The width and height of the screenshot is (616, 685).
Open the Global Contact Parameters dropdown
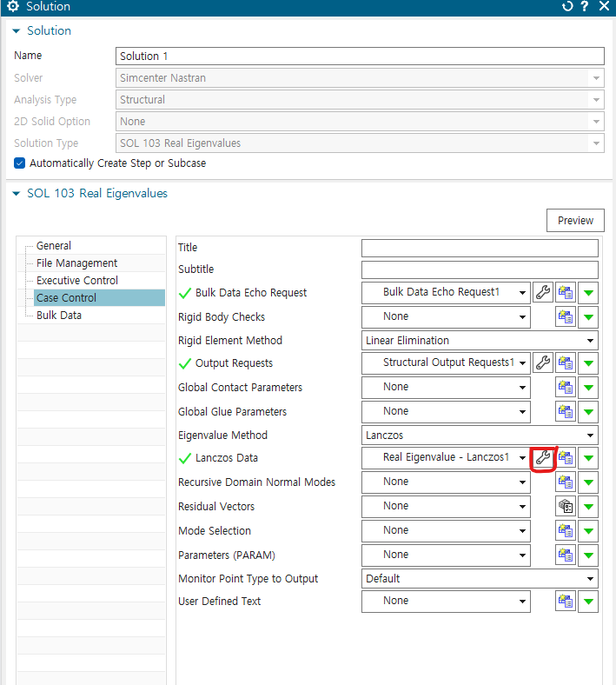coord(446,387)
